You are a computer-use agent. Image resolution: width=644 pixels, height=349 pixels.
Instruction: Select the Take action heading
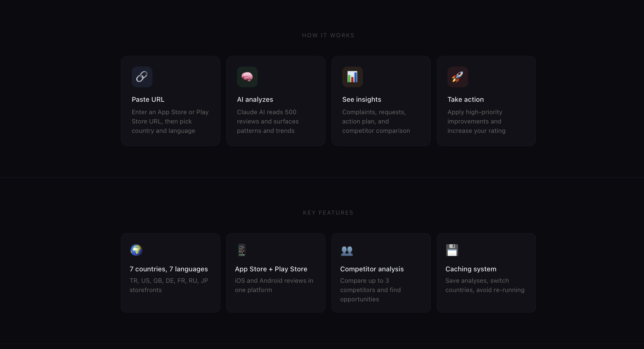[466, 99]
